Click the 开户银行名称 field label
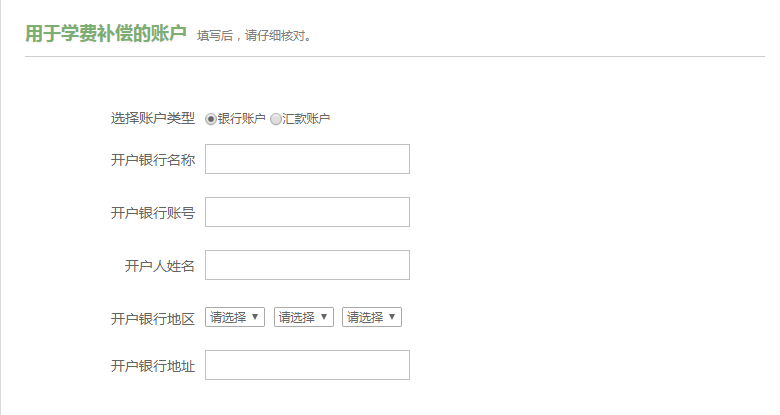The width and height of the screenshot is (780, 415). [152, 159]
